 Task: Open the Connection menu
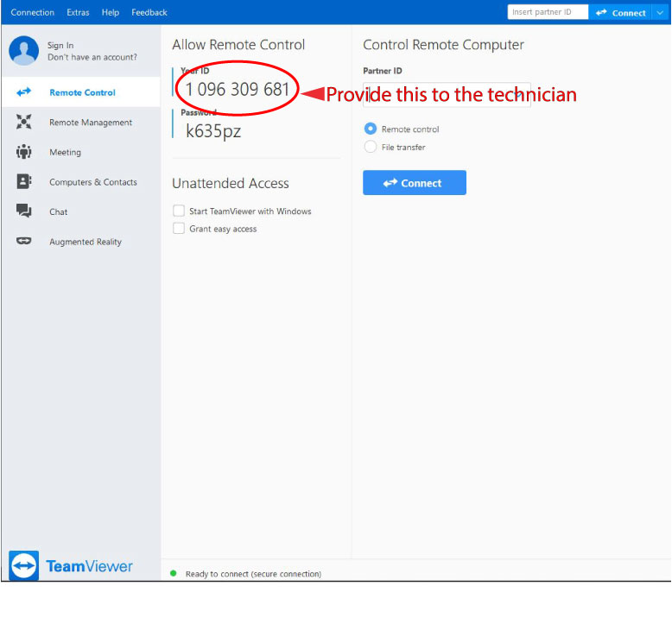coord(33,12)
